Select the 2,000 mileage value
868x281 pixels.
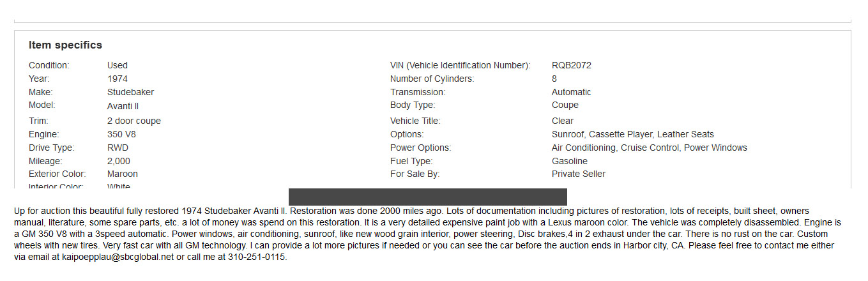[118, 161]
